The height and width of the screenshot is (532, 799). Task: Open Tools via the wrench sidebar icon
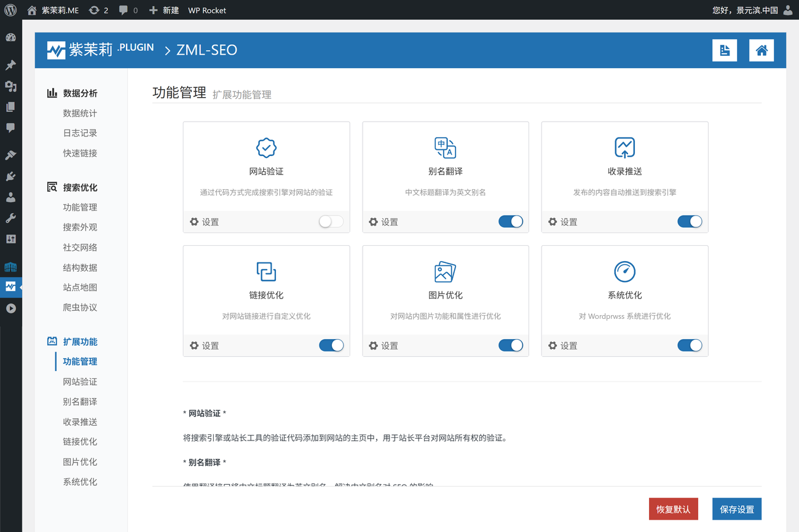click(10, 218)
